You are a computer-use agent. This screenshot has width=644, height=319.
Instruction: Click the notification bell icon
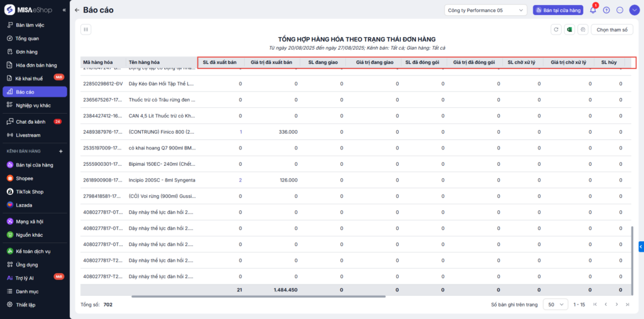click(593, 10)
